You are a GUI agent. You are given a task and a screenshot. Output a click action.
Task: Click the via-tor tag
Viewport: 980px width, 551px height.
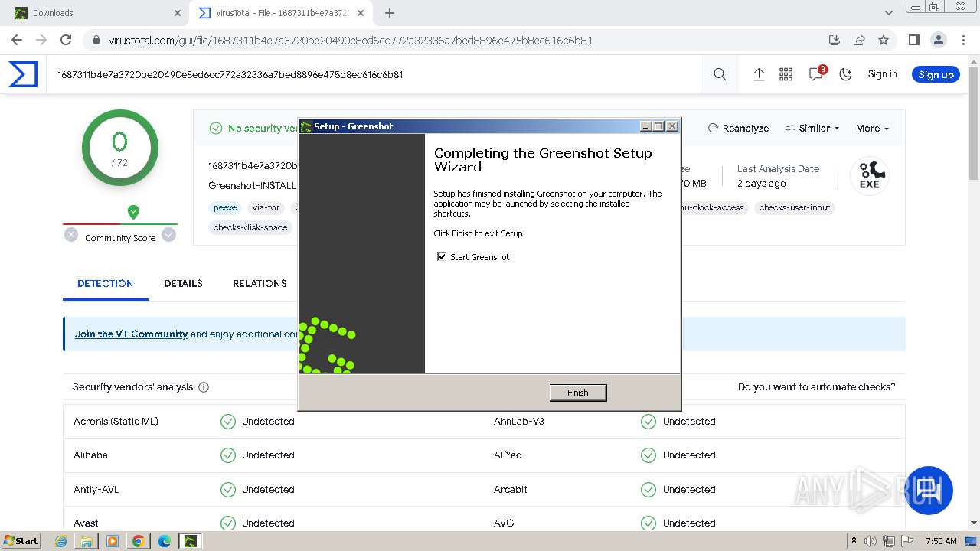(x=266, y=207)
